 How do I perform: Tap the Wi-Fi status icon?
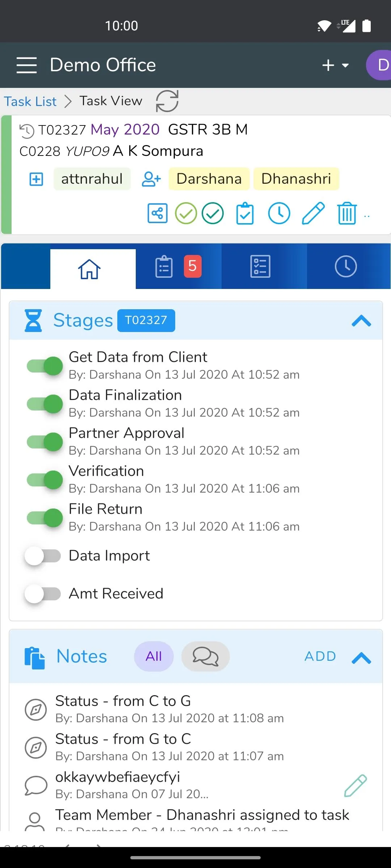pyautogui.click(x=324, y=26)
